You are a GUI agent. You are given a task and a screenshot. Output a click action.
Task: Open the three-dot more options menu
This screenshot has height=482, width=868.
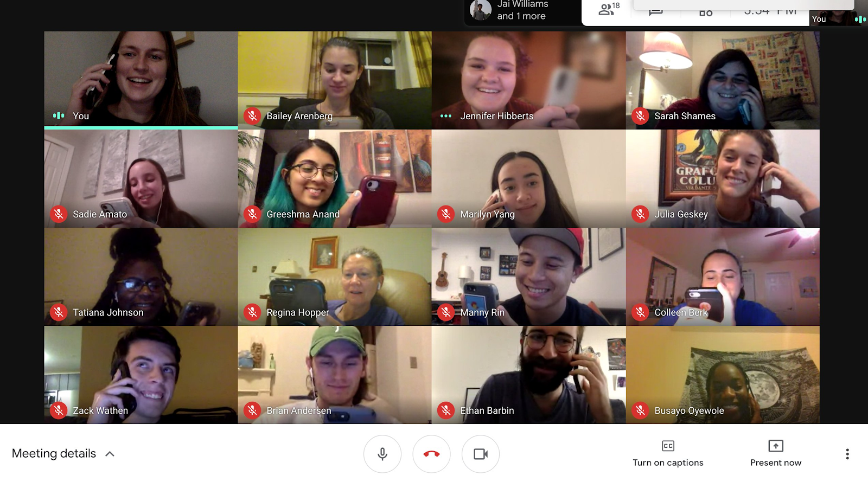847,454
